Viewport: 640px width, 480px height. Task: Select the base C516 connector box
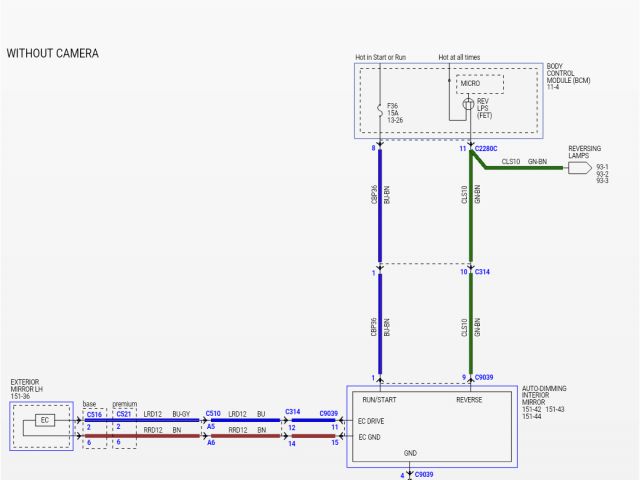(x=94, y=428)
